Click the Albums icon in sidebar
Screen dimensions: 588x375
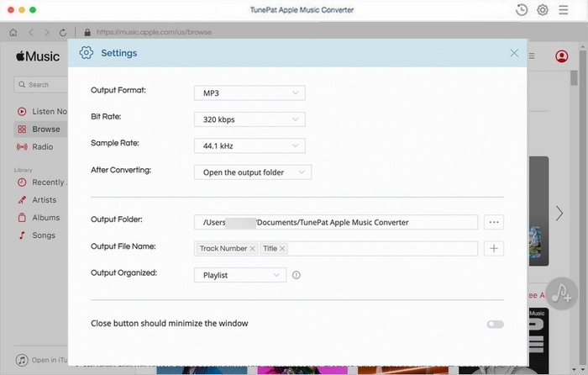22,217
